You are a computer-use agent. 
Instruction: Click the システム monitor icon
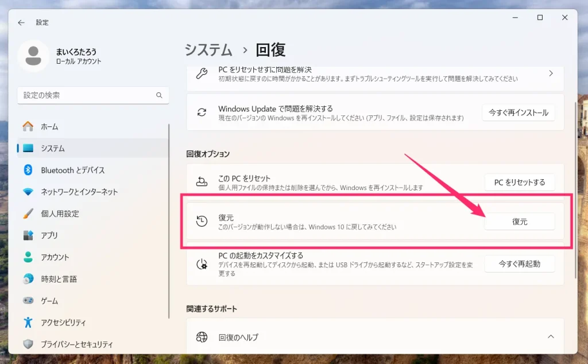pos(28,148)
